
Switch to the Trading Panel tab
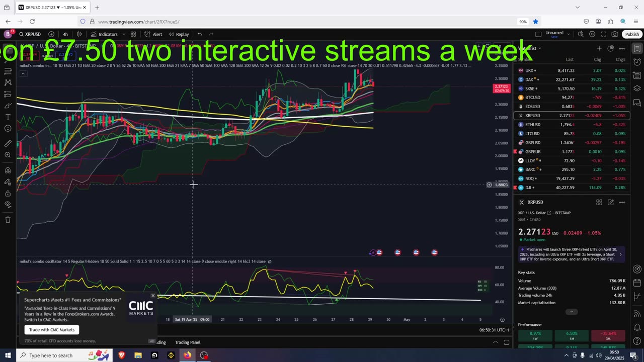(187, 342)
